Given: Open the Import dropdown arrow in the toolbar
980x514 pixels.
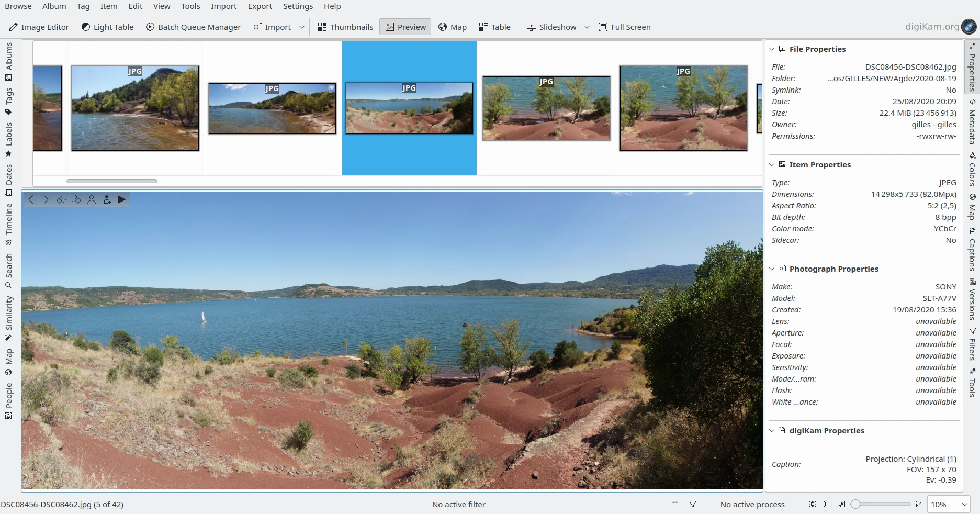Looking at the screenshot, I should [x=302, y=27].
